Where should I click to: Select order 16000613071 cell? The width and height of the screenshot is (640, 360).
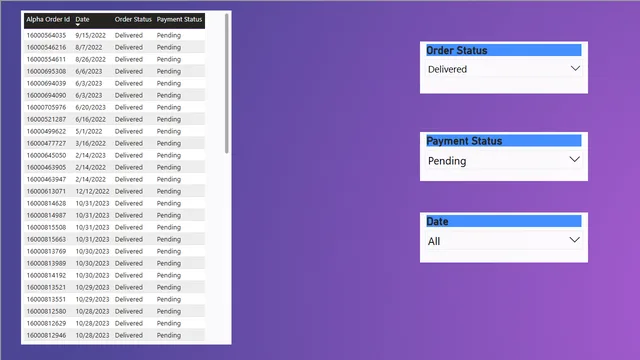46,191
